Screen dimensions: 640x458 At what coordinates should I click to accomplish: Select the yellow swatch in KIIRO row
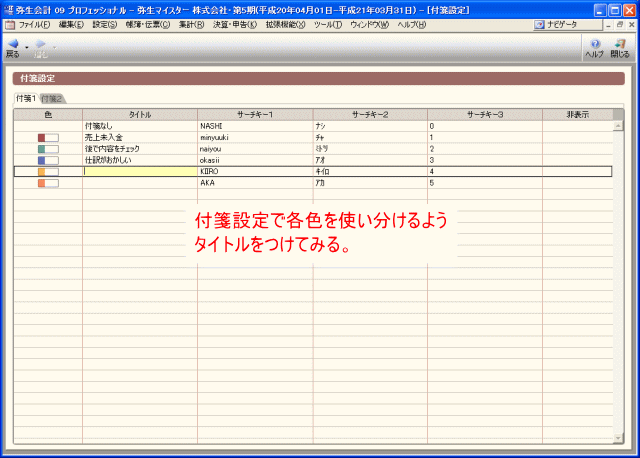coord(48,172)
